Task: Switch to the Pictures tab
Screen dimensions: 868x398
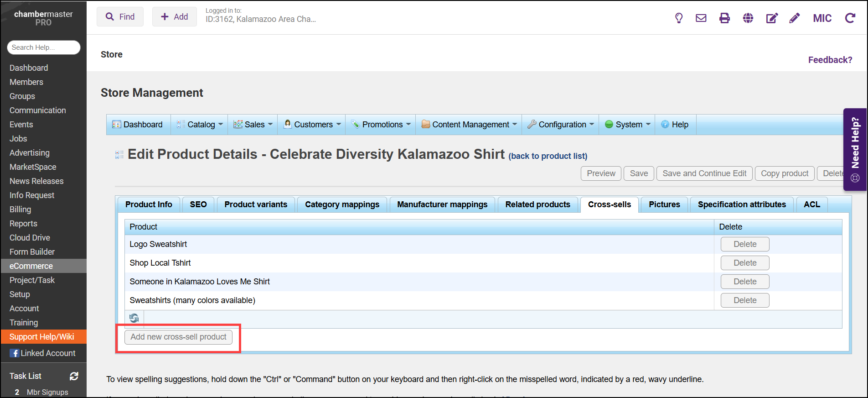Action: 664,204
